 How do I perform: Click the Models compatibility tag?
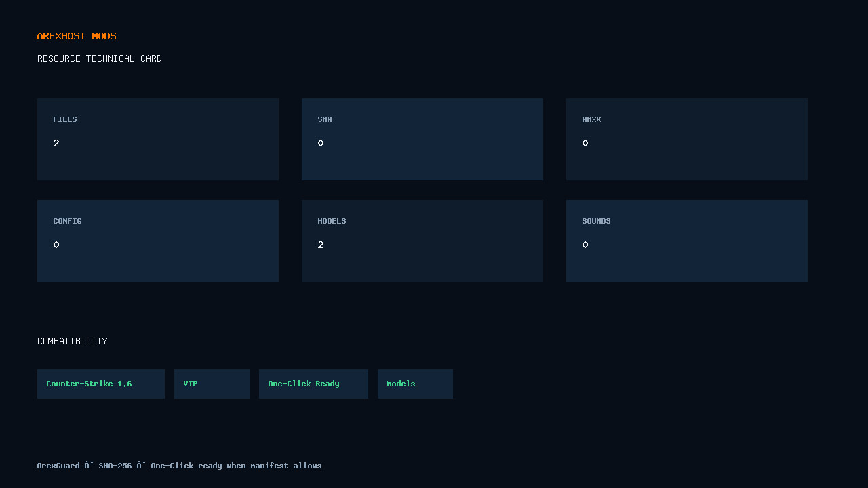click(415, 384)
